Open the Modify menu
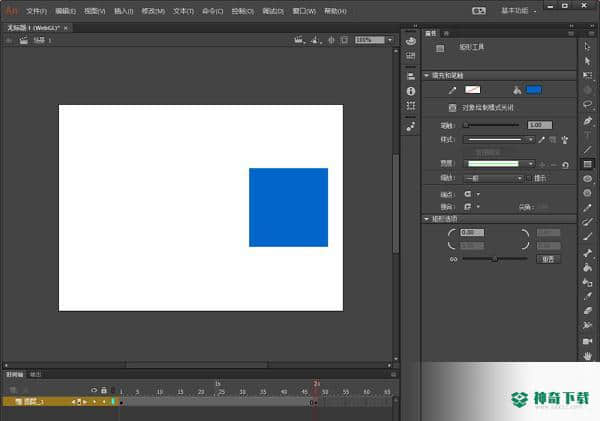 point(153,11)
